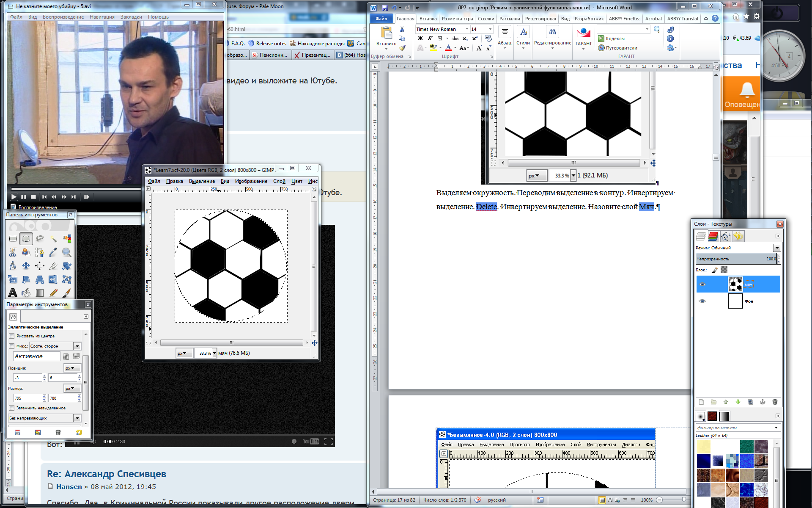Screen dimensions: 812x508
Task: Select the Ellipse Select tool in GIMP toolbox
Action: pyautogui.click(x=26, y=239)
